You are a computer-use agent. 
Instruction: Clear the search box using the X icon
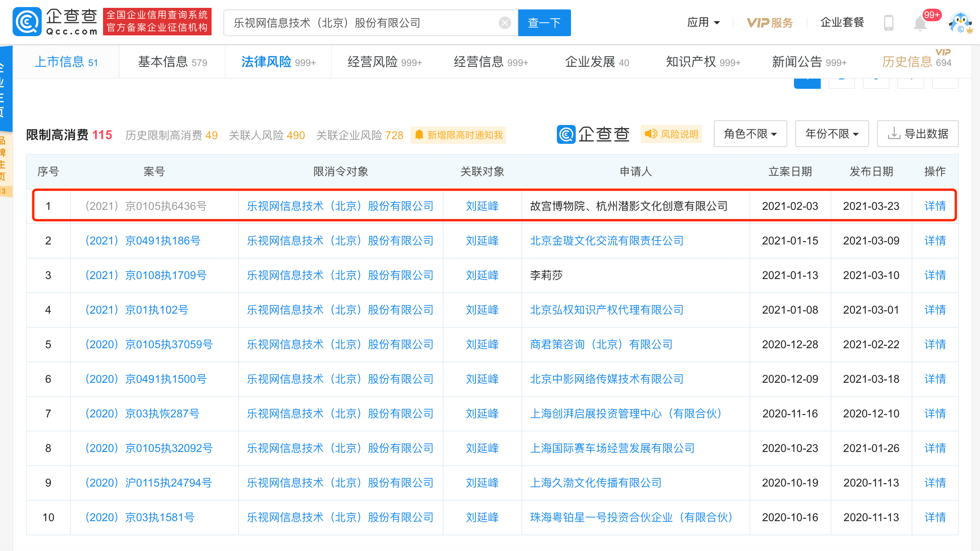(x=505, y=22)
